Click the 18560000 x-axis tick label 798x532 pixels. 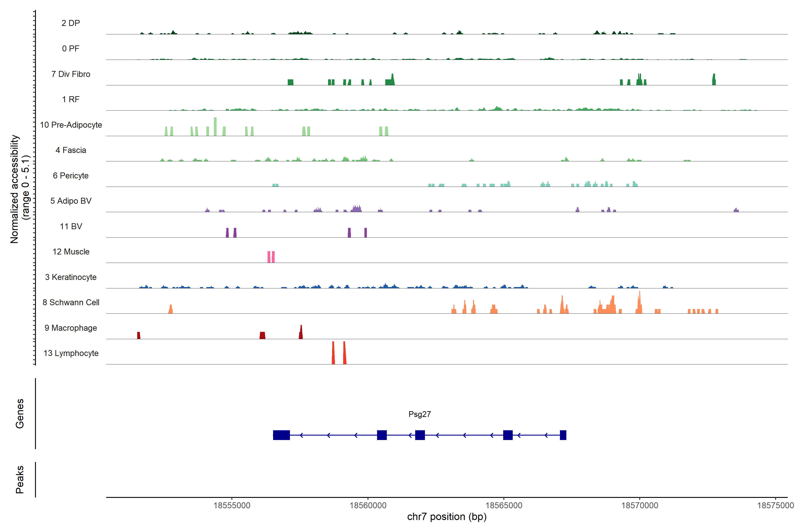(x=368, y=505)
